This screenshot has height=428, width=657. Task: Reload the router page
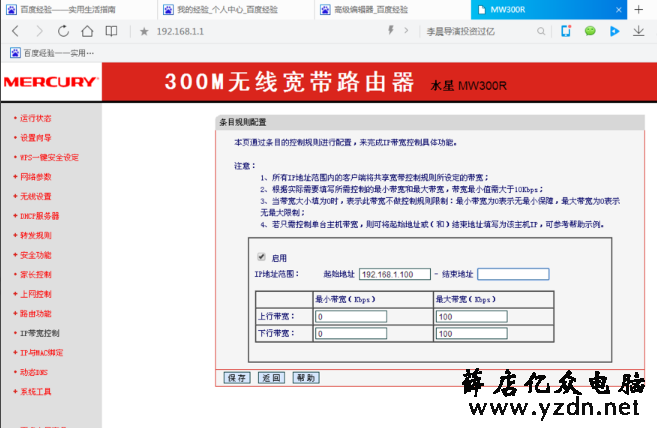(63, 31)
